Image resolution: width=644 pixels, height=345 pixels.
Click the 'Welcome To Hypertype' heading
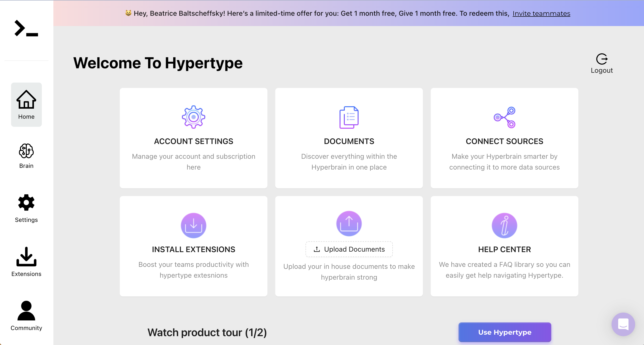pos(158,63)
